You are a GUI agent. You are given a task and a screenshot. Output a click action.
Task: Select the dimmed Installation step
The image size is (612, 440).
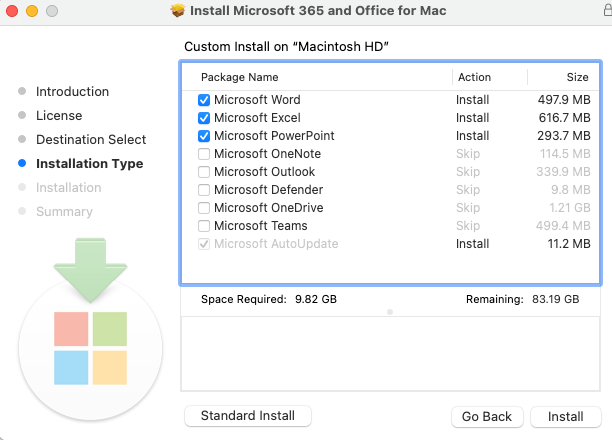click(69, 187)
